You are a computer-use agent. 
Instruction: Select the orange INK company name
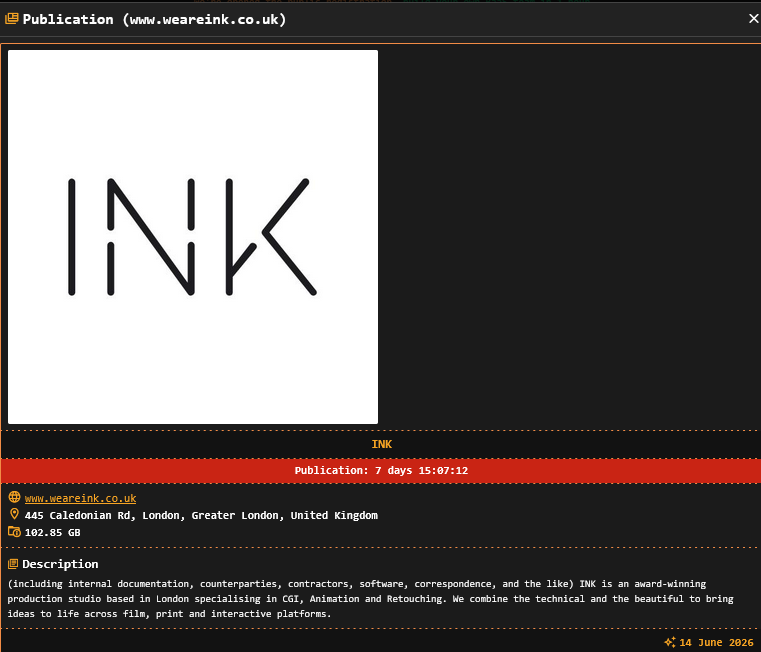point(381,444)
